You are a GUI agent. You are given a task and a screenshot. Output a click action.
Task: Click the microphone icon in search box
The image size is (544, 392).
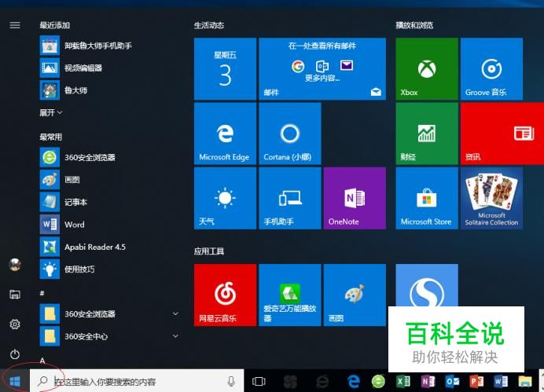point(231,382)
